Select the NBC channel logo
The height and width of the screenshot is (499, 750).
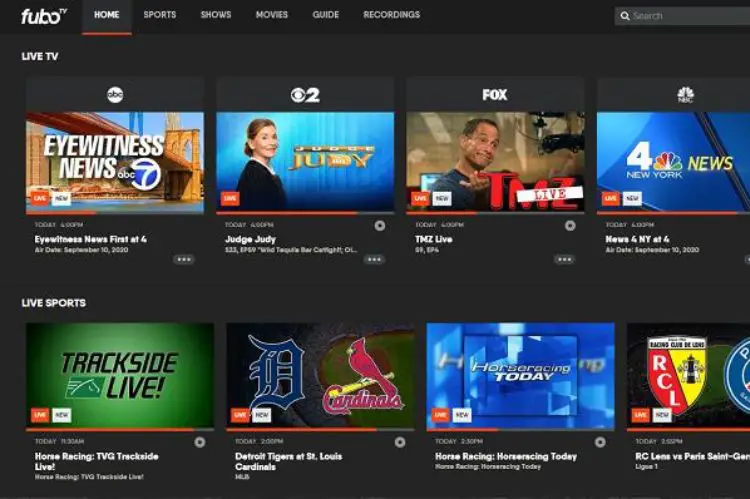coord(685,94)
